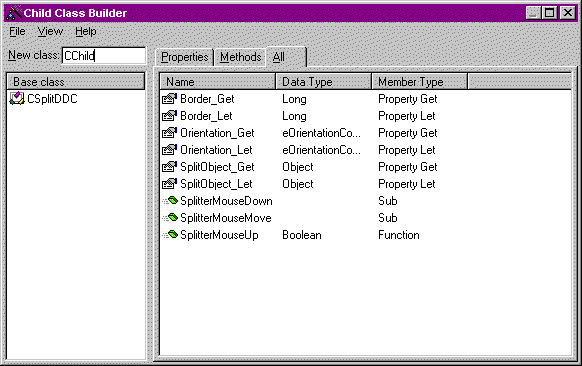Click Property Get for Orientation_Get

[408, 133]
